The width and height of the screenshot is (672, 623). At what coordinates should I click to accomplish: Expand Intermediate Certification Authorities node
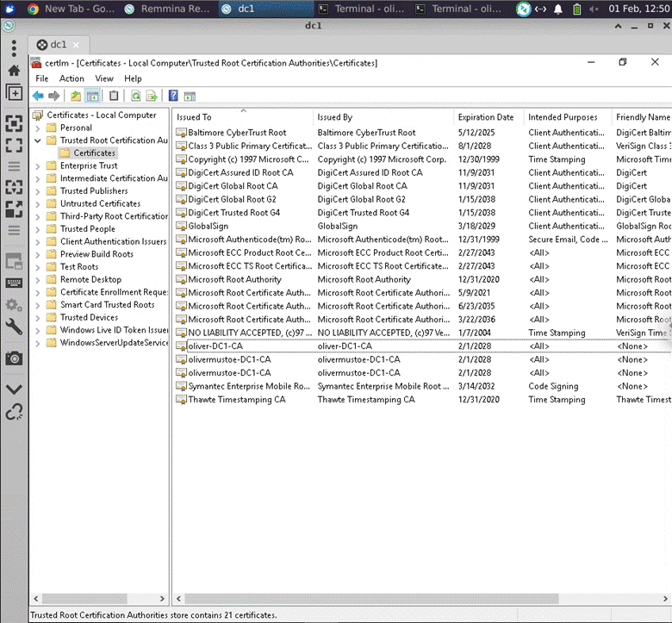38,178
